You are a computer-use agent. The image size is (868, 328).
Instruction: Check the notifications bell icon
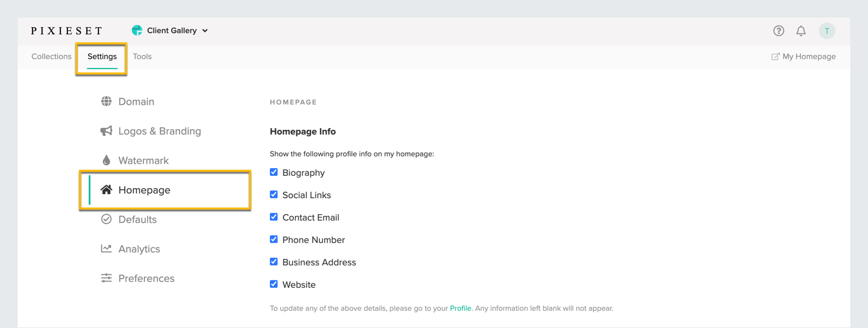[801, 31]
